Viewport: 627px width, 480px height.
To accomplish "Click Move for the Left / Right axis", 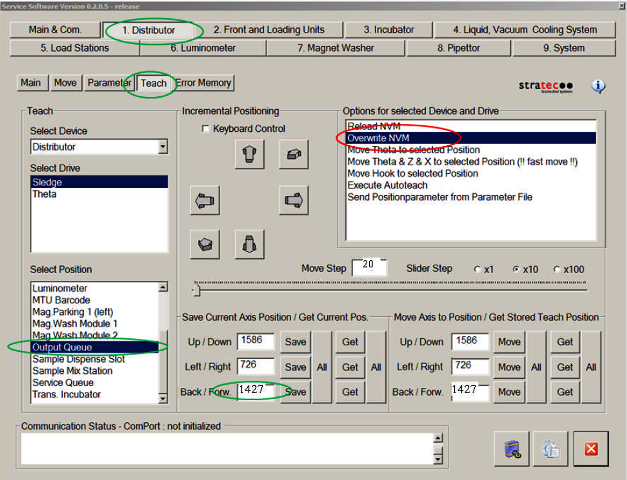I will tap(509, 367).
